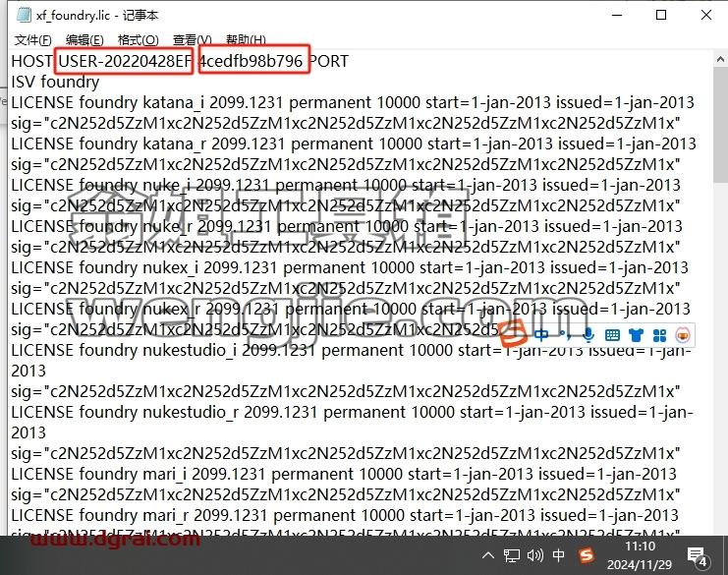Click the network icon in the system tray
The width and height of the screenshot is (728, 575).
pos(512,555)
